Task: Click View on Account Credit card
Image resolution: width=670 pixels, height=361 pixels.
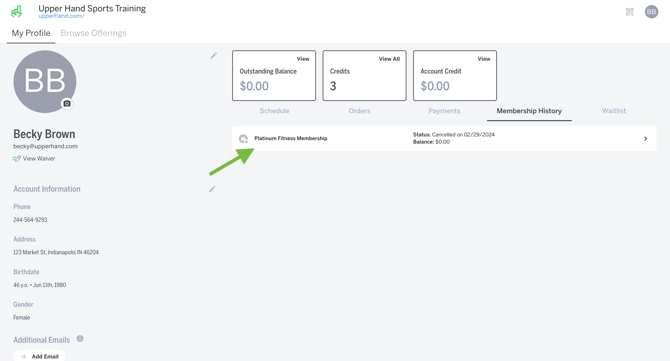Action: point(484,59)
